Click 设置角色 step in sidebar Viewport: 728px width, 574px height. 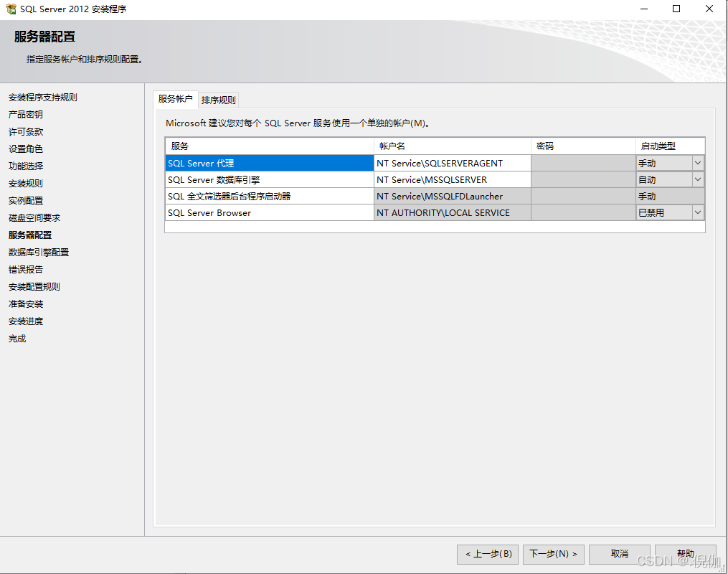click(26, 149)
